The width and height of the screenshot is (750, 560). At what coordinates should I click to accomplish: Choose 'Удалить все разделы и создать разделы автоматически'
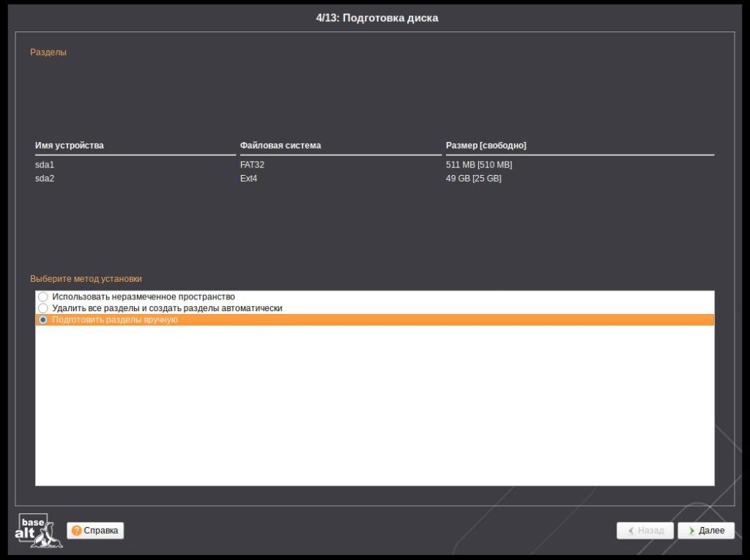(43, 309)
